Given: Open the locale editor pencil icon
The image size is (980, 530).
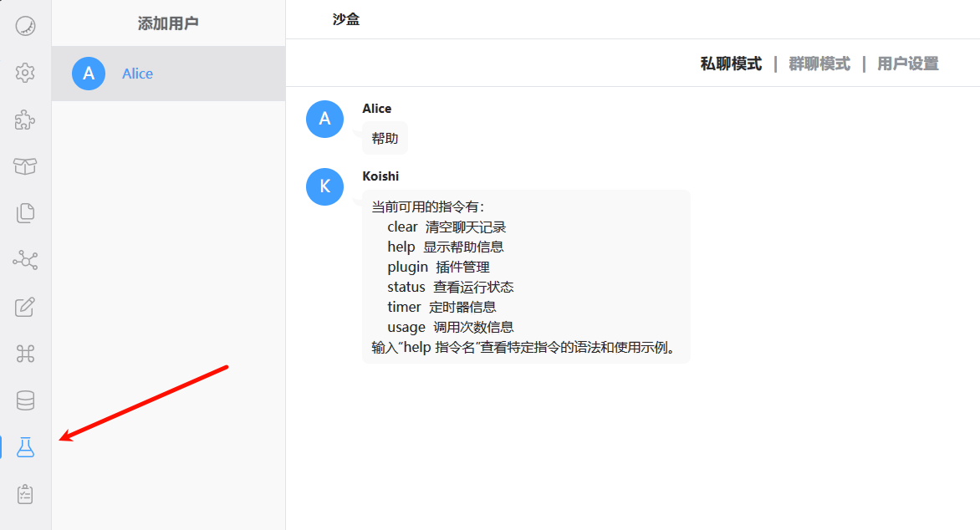Looking at the screenshot, I should coord(25,307).
